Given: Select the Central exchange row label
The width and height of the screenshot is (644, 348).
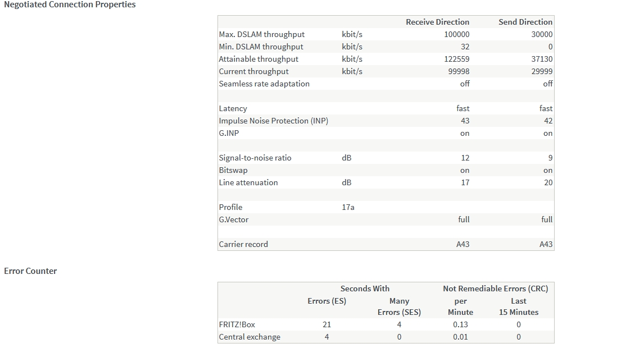Looking at the screenshot, I should [x=250, y=337].
